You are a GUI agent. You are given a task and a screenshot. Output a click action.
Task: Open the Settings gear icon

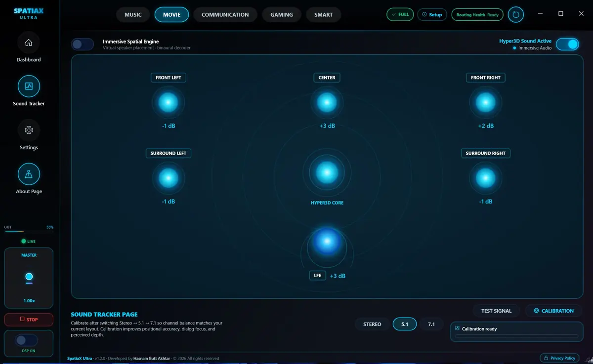29,130
